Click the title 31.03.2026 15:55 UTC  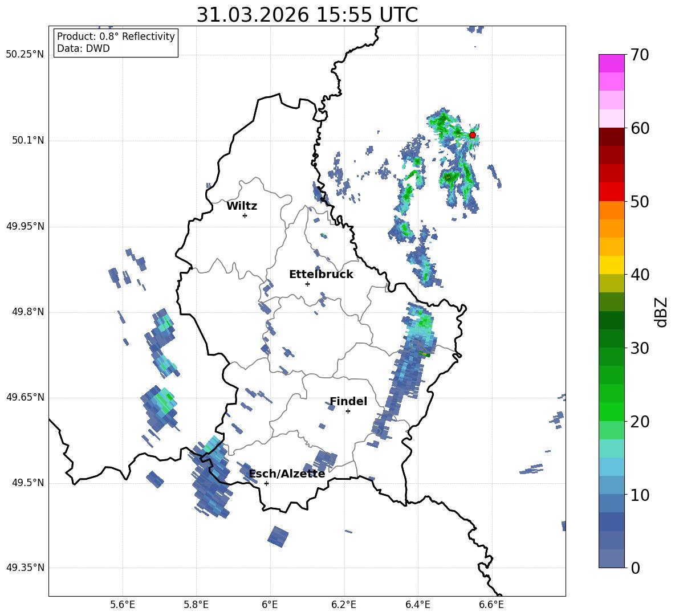[x=307, y=15]
